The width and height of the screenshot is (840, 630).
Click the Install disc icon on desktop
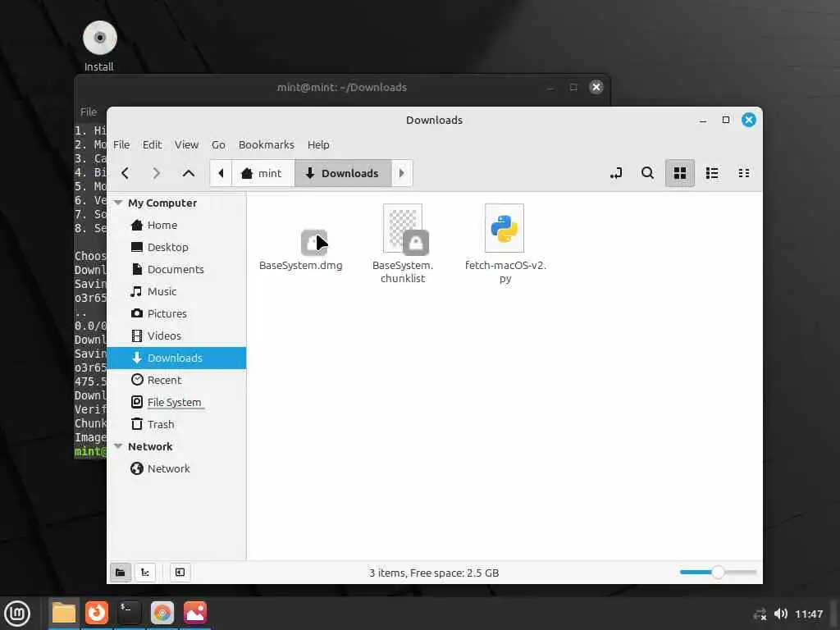[x=99, y=38]
